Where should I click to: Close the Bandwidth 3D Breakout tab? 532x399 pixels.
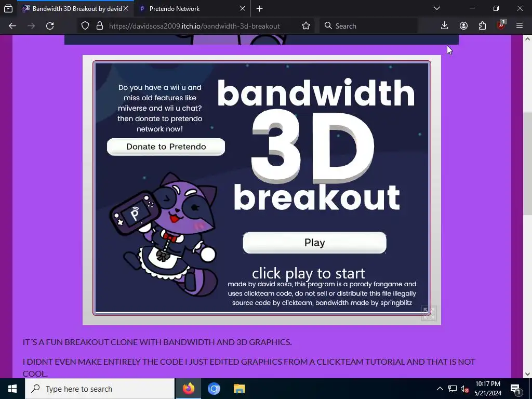(126, 9)
